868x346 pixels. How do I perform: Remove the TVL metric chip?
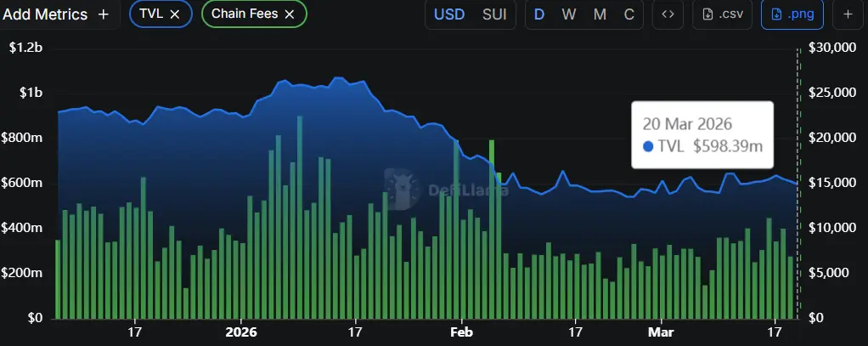(175, 14)
